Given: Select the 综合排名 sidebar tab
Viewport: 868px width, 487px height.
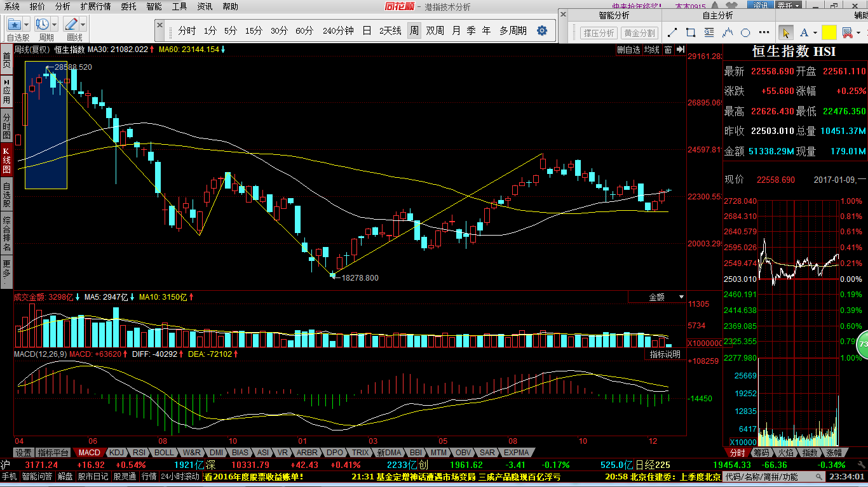Looking at the screenshot, I should [6, 233].
